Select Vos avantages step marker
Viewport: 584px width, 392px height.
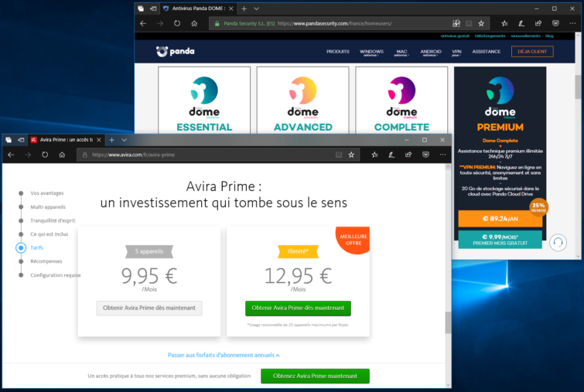(x=21, y=193)
